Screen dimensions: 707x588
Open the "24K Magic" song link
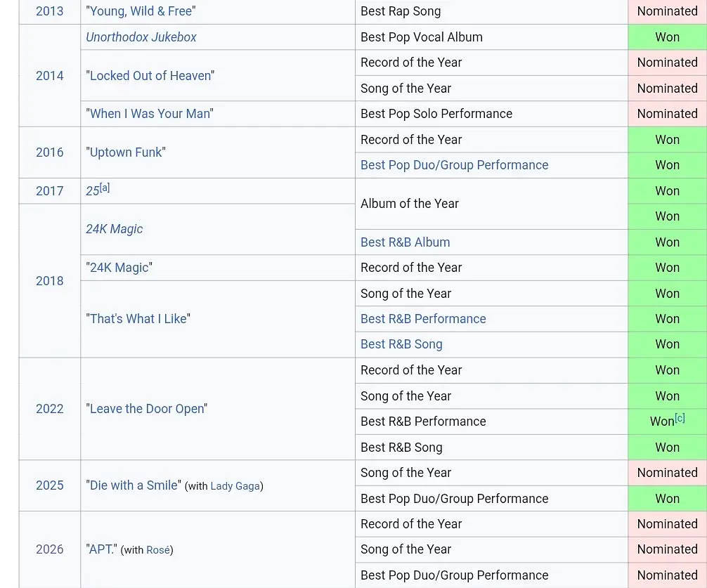(119, 268)
